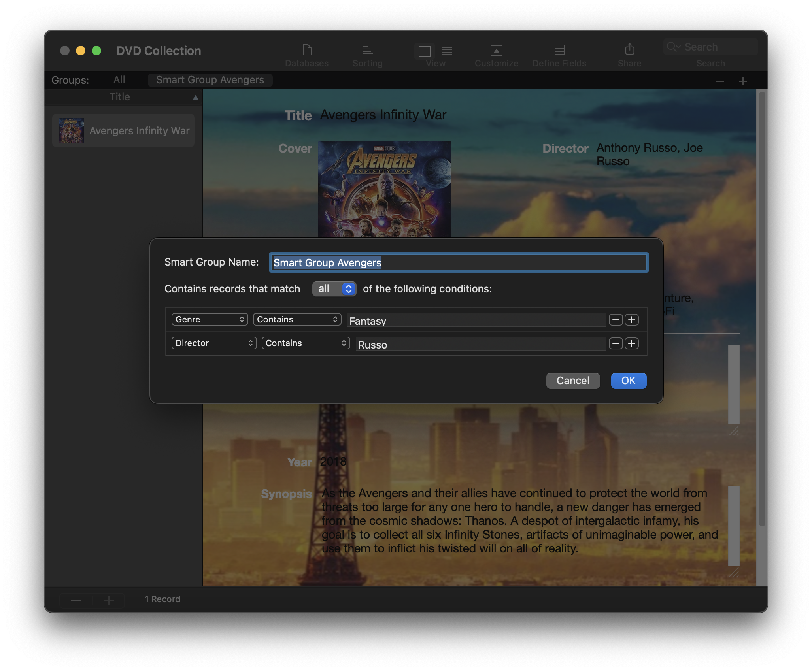The image size is (812, 671).
Task: Click the Synopsis field scrollbar
Action: tap(734, 526)
